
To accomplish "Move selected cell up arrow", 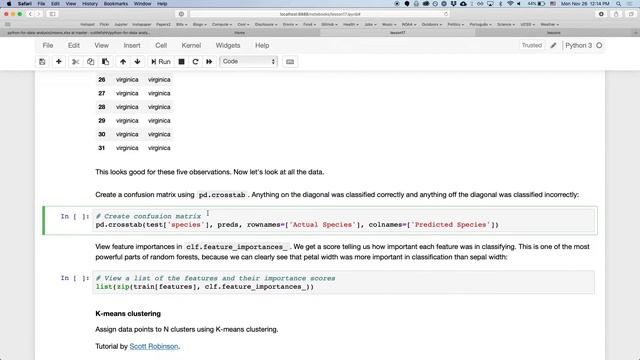I will point(123,62).
